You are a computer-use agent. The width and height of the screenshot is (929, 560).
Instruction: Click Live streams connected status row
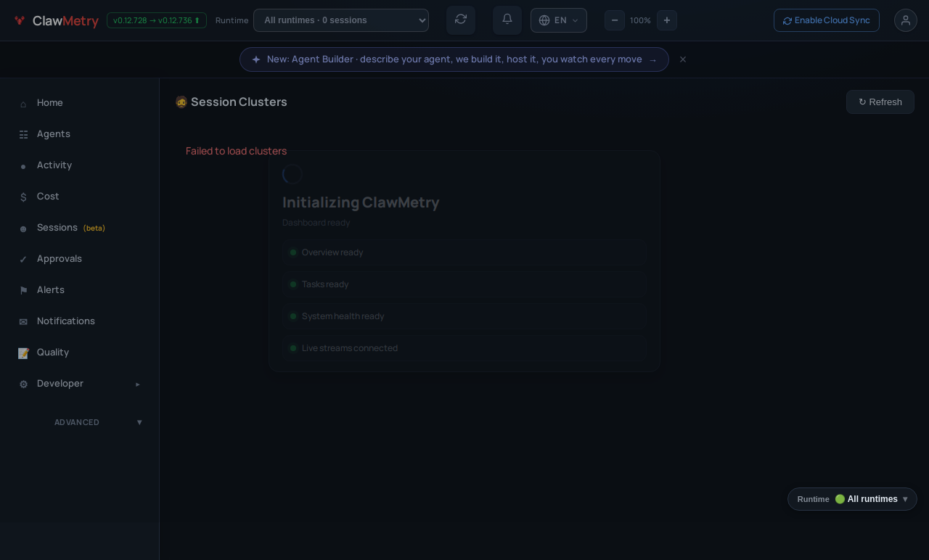(x=464, y=348)
